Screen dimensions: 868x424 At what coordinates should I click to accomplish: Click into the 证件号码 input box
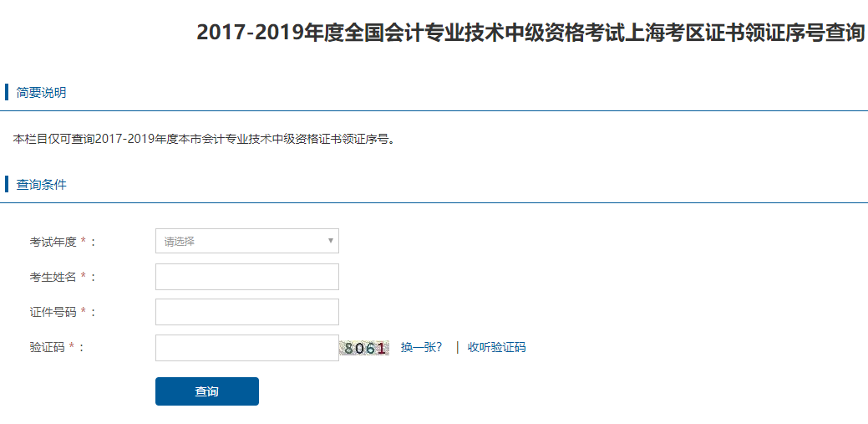(246, 312)
